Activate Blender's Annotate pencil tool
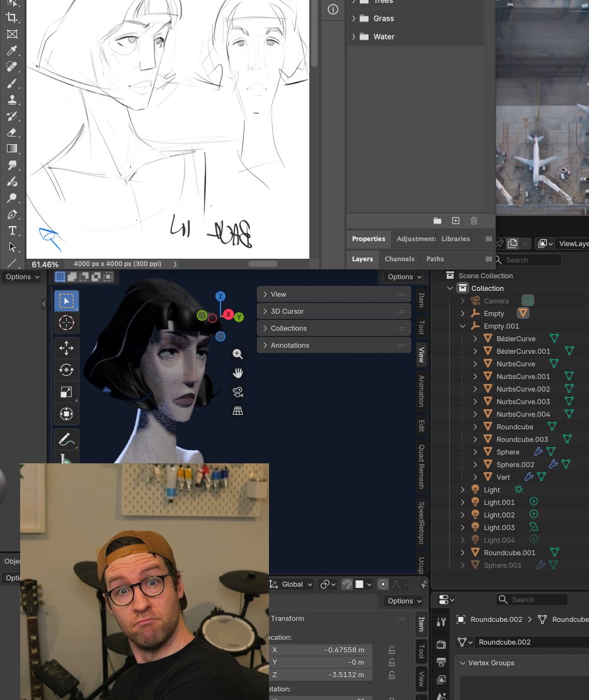Viewport: 589px width, 700px height. tap(67, 439)
